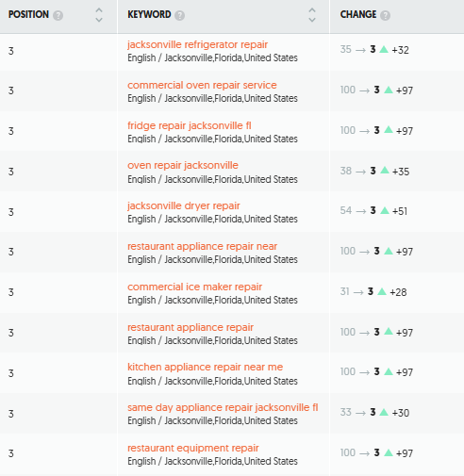The width and height of the screenshot is (464, 476).
Task: Open help icon next to KEYWORD header
Action: [x=179, y=15]
